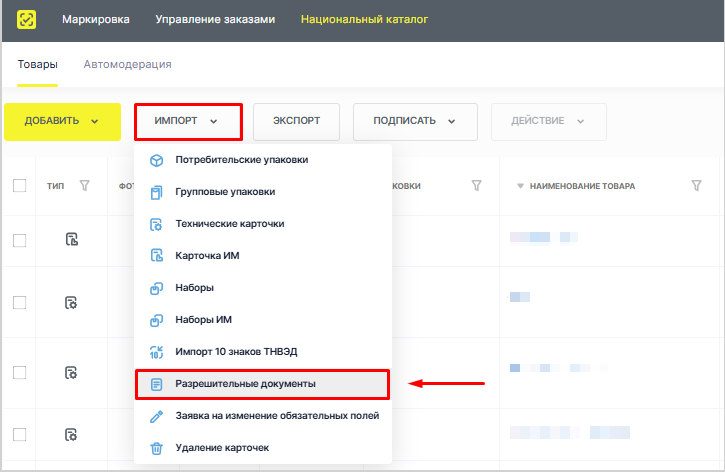Screen dimensions: 725x472
Task: Click the card type icon in first table row
Action: pos(72,239)
